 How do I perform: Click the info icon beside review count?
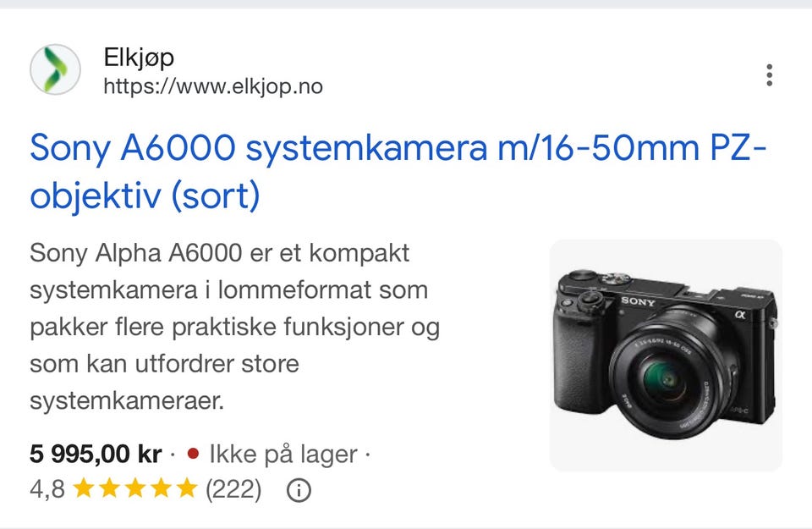coord(299,489)
